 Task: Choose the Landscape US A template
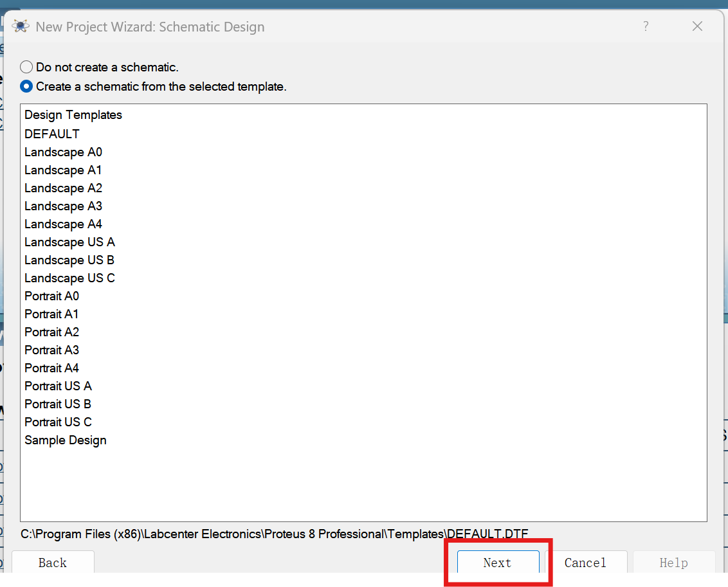coord(69,242)
